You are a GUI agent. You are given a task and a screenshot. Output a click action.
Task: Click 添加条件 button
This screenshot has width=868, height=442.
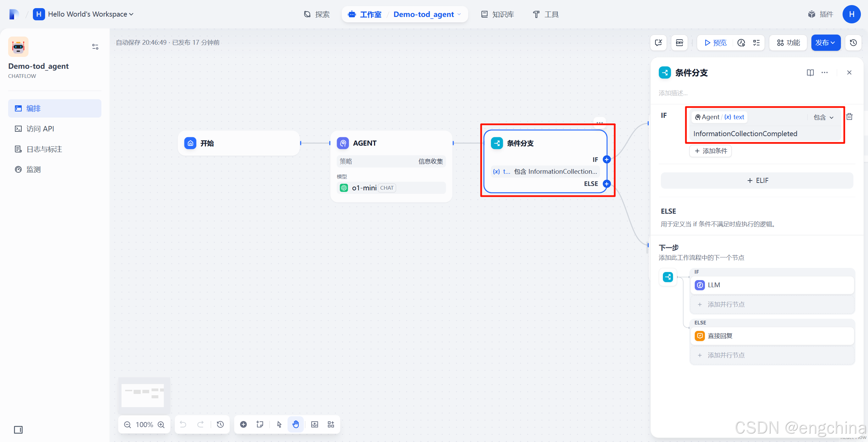(x=711, y=151)
